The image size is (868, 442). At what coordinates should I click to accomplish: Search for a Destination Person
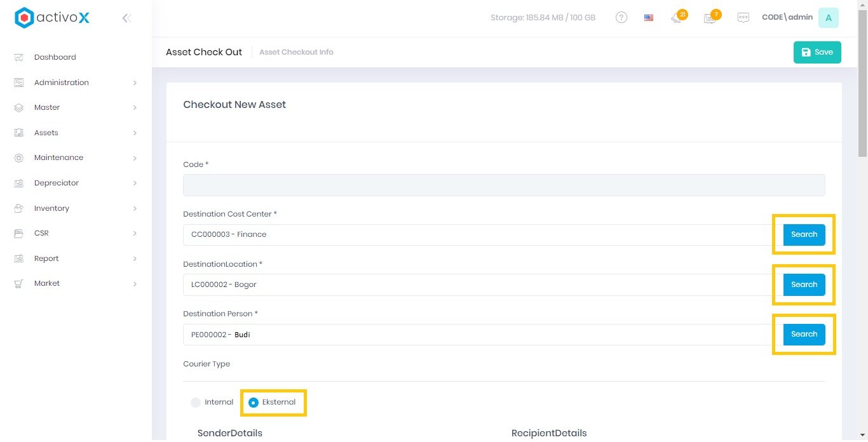pyautogui.click(x=804, y=334)
